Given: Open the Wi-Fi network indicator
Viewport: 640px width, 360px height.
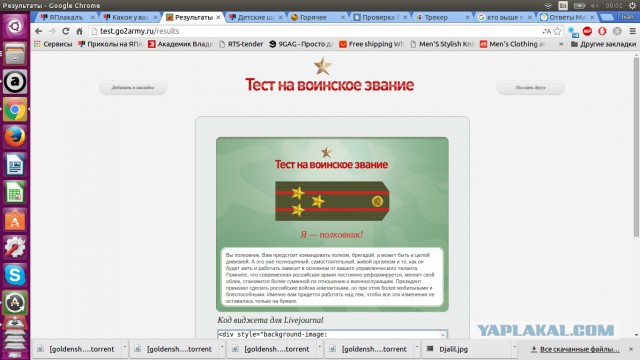Looking at the screenshot, I should [x=548, y=6].
